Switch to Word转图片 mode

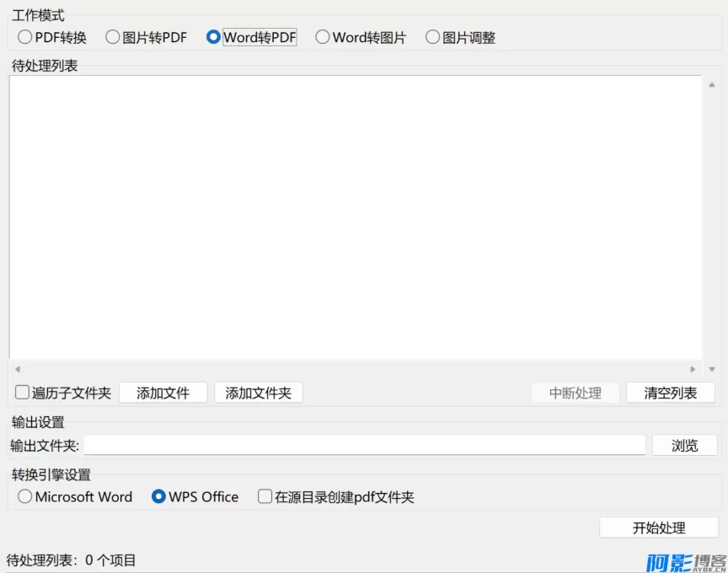(322, 37)
